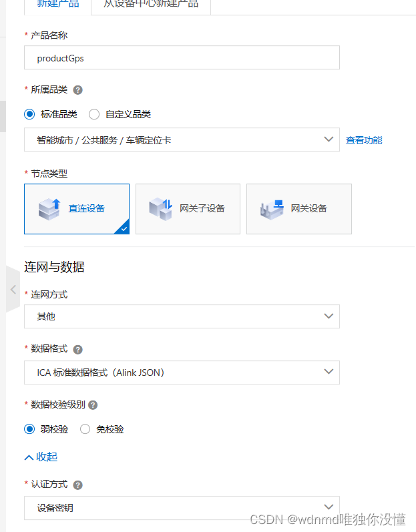The image size is (416, 532).
Task: Open the 智能城市 category dropdown
Action: click(x=182, y=140)
